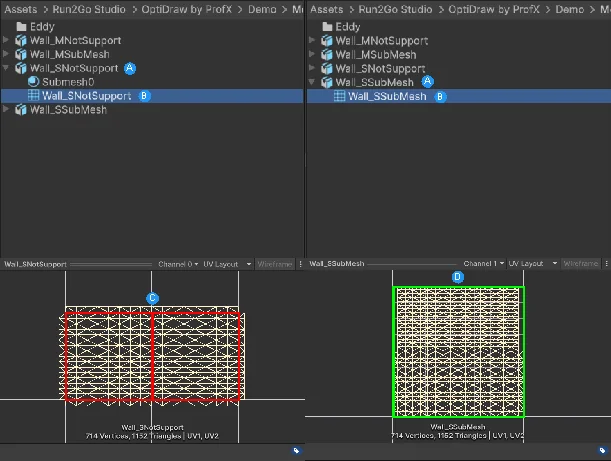Open the Channel 1 dropdown

pos(484,264)
